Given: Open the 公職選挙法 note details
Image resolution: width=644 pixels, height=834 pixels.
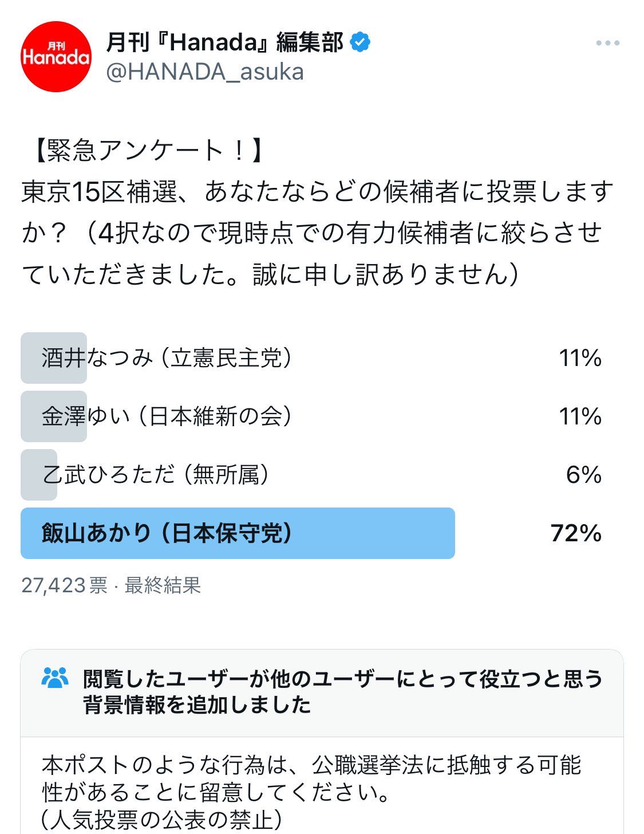Looking at the screenshot, I should (x=321, y=779).
